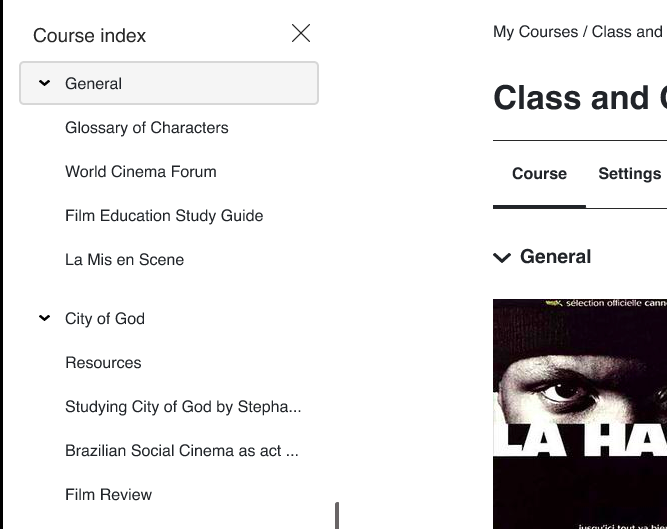Viewport: 667px width, 529px height.
Task: Open Film Review item
Action: coord(108,495)
